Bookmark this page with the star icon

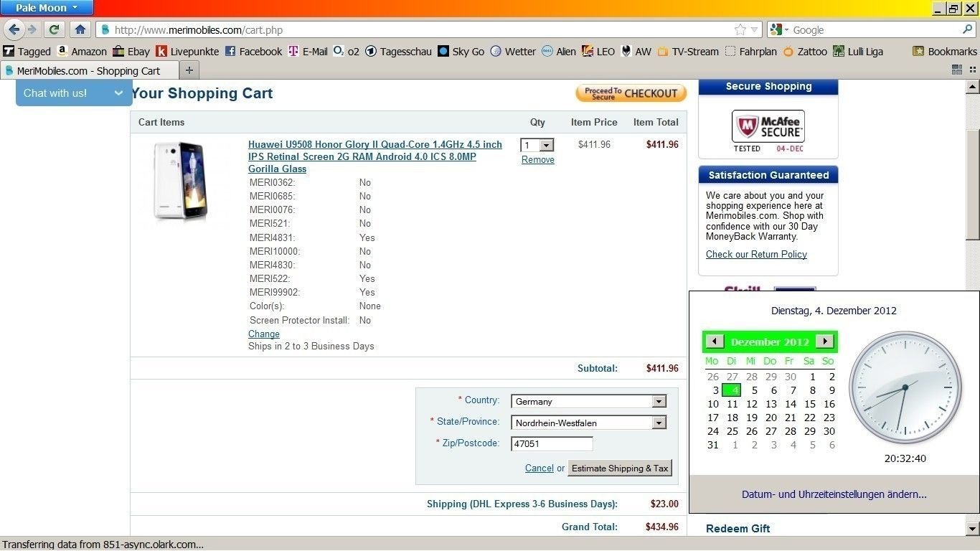(x=740, y=29)
